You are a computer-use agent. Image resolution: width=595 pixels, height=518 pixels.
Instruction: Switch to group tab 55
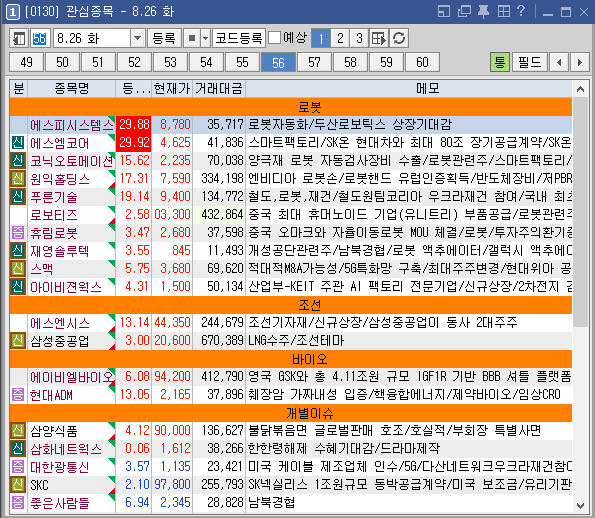click(242, 62)
